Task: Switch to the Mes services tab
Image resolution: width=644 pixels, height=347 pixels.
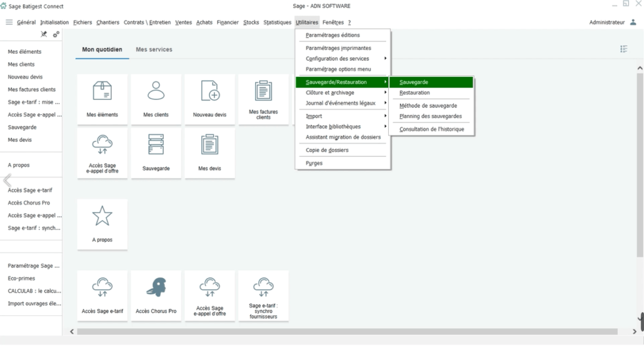Action: point(154,49)
